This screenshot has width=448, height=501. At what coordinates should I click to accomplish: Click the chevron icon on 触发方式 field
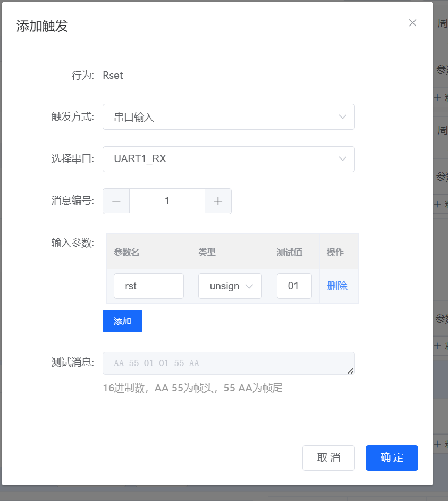click(343, 116)
